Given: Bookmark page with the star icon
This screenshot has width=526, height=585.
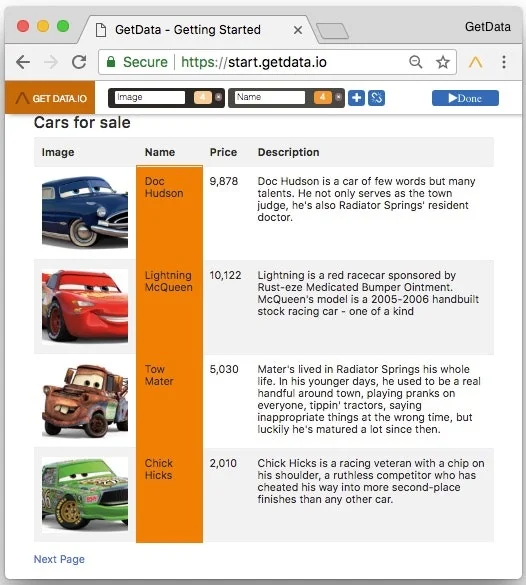Looking at the screenshot, I should click(x=443, y=62).
